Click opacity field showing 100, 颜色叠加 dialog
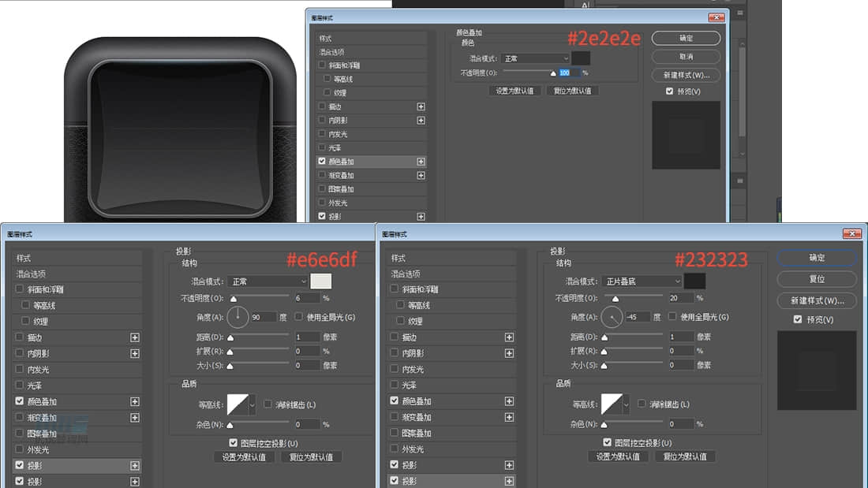 point(568,73)
